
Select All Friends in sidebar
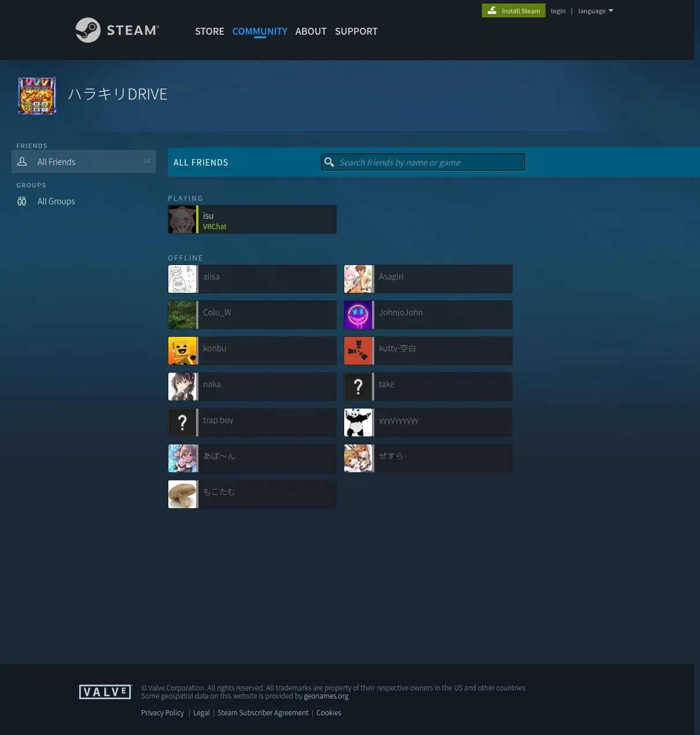point(84,161)
